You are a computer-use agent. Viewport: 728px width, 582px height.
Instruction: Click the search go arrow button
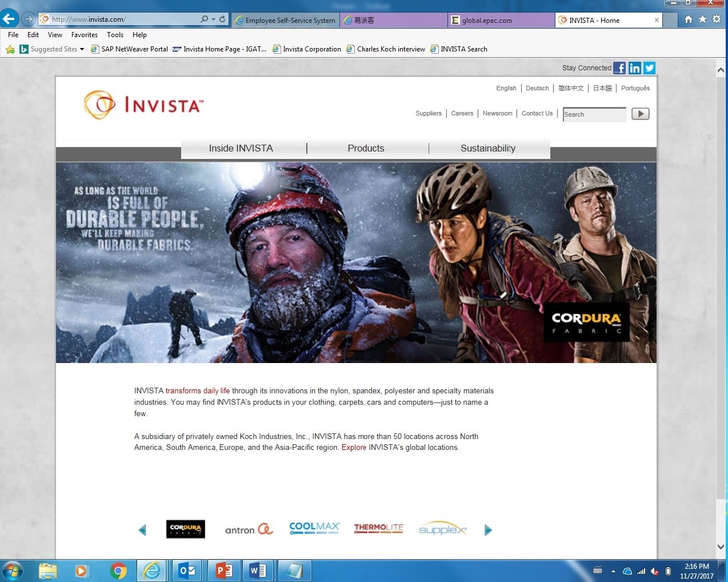pyautogui.click(x=640, y=114)
